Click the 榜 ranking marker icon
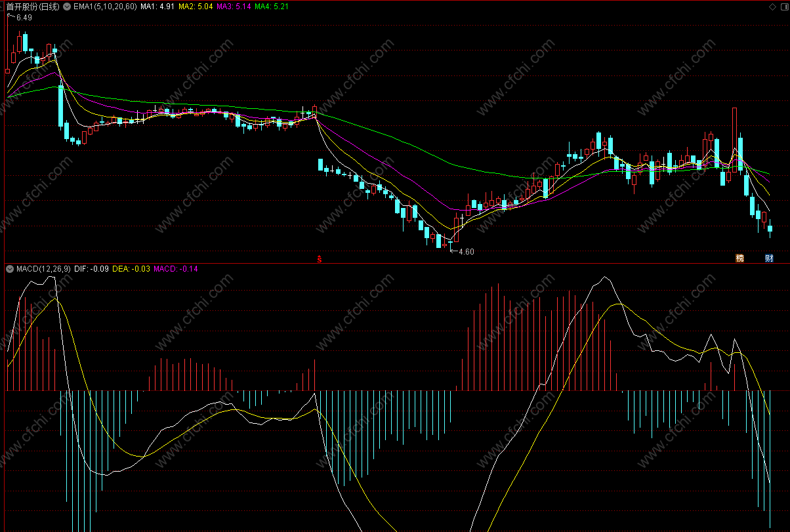Image resolution: width=790 pixels, height=532 pixels. pyautogui.click(x=740, y=258)
